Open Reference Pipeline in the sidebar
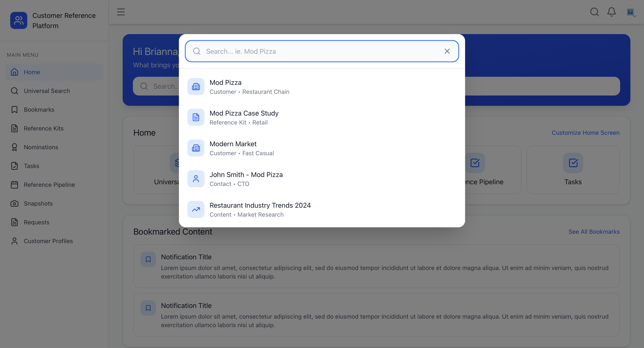 [54, 185]
